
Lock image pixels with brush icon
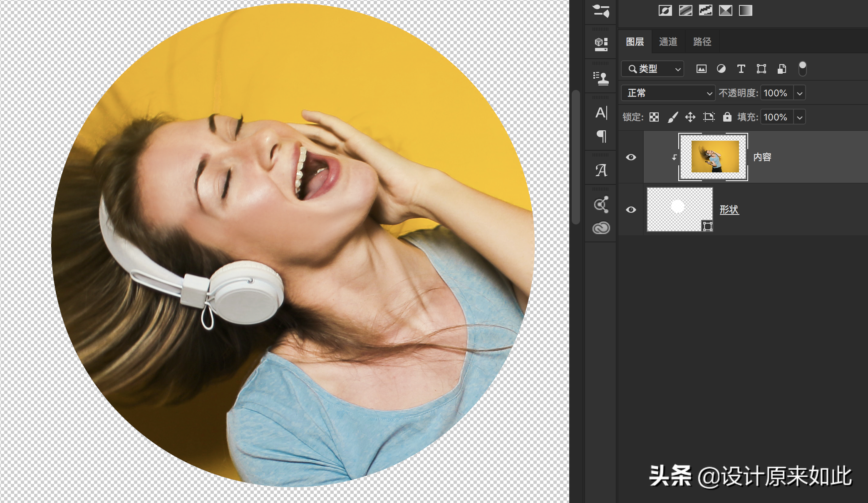coord(672,117)
